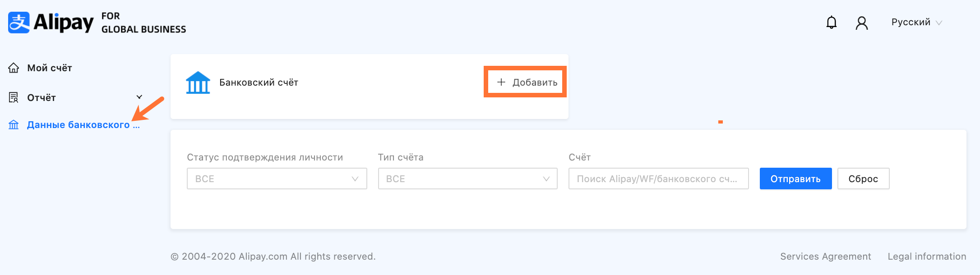Open the Тип счёта dropdown
Viewport: 980px width, 275px height.
(x=468, y=179)
